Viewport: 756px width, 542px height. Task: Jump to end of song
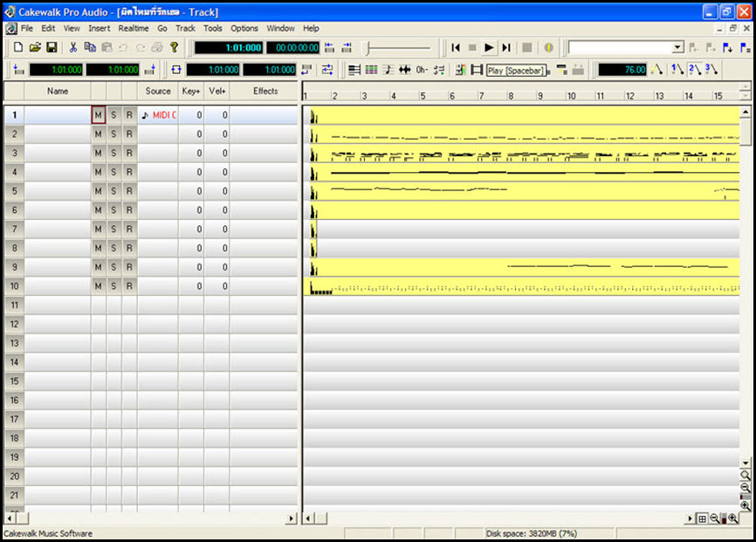[x=505, y=47]
